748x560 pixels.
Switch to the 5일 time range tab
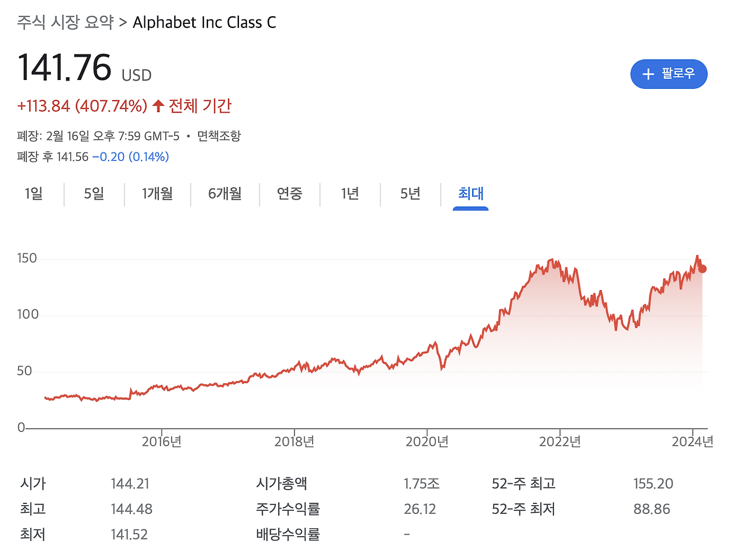(x=93, y=194)
